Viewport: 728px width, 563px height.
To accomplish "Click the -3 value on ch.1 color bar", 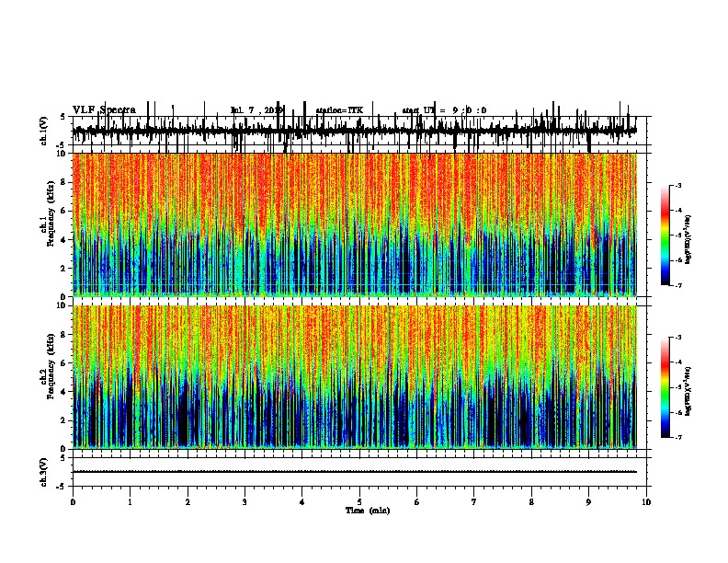I will [677, 186].
